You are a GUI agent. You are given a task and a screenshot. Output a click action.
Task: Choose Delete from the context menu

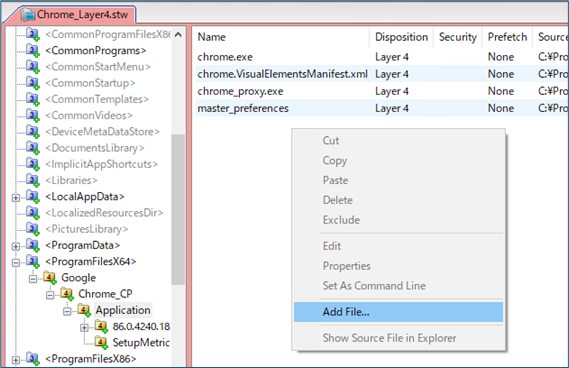[398, 200]
